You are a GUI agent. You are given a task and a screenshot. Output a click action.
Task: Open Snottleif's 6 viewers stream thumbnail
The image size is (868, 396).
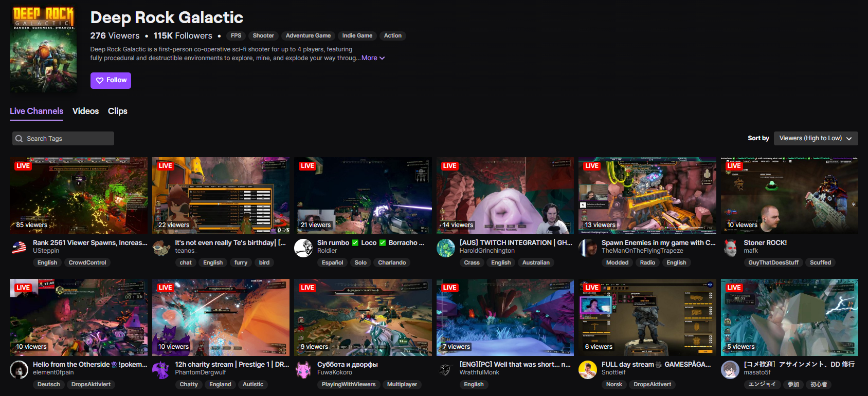pos(647,317)
